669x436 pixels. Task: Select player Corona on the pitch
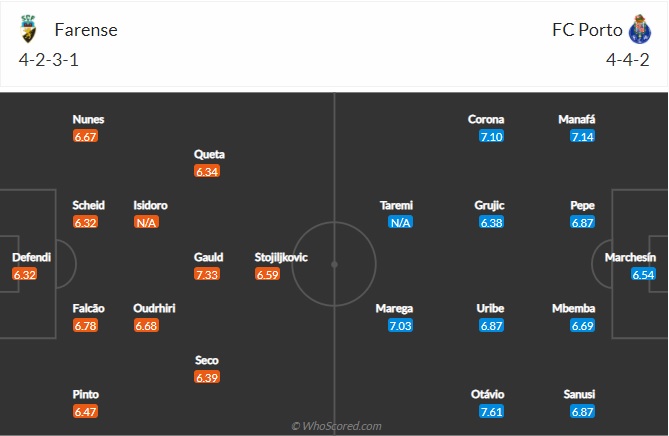click(x=486, y=119)
